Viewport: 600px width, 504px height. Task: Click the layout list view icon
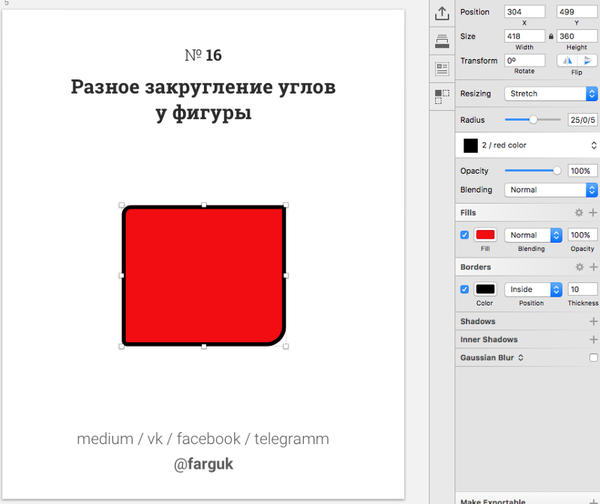pos(442,69)
